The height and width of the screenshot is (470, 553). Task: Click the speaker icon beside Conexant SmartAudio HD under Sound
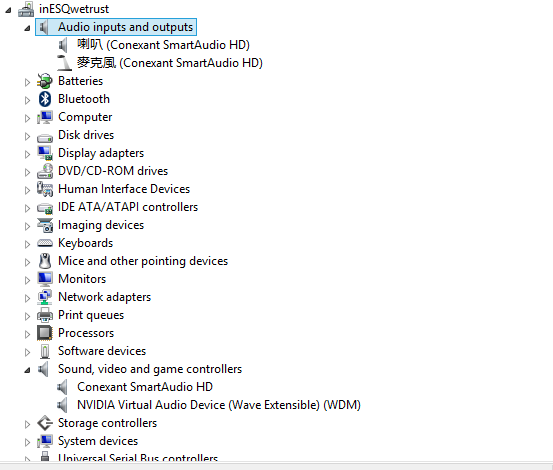pyautogui.click(x=63, y=387)
